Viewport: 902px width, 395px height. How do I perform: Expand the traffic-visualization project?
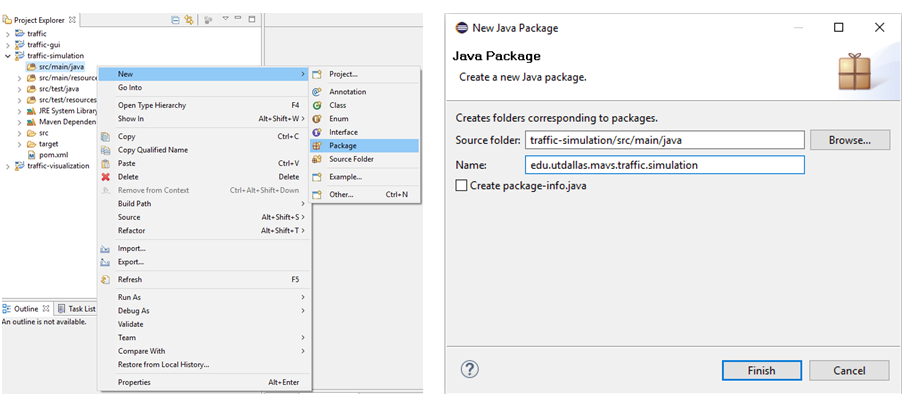(7, 166)
